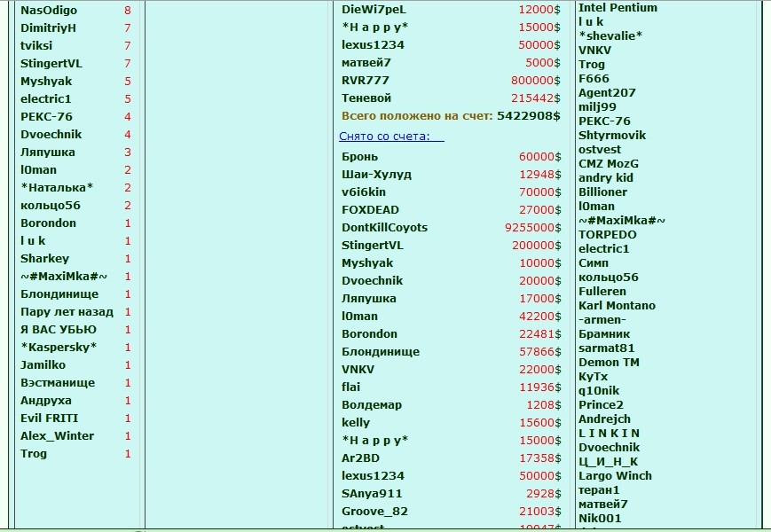Viewport: 771px width, 532px height.
Task: Select the amount 215442$
Action: [536, 98]
